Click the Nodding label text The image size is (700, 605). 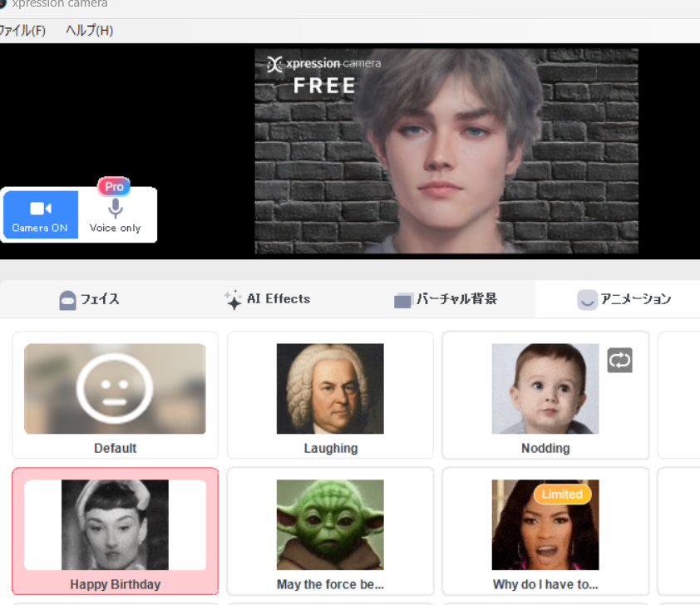(x=545, y=448)
